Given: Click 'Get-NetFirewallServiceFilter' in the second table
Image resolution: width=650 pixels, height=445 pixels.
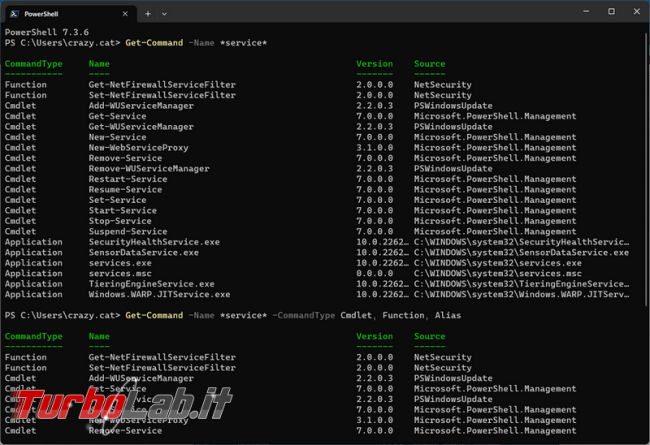Looking at the screenshot, I should [162, 357].
